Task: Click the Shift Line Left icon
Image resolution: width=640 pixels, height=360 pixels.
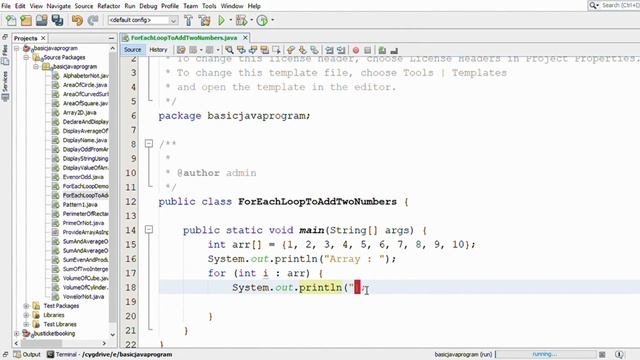Action: click(329, 50)
